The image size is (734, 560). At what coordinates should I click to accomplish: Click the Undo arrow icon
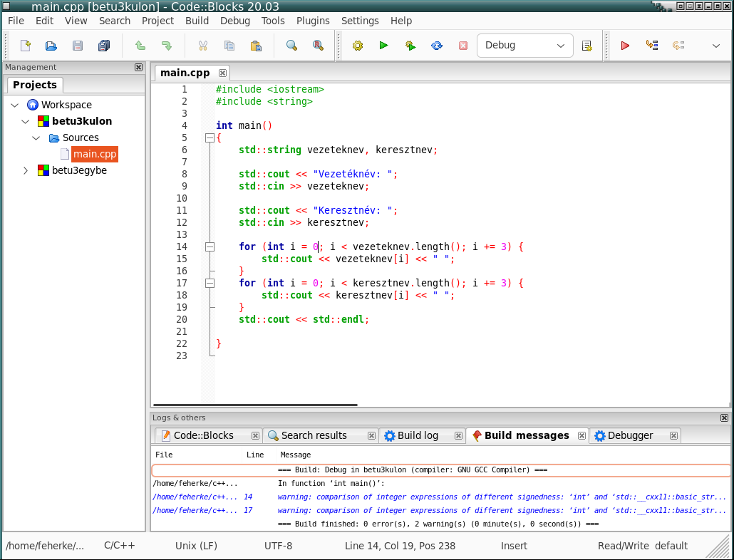click(140, 46)
